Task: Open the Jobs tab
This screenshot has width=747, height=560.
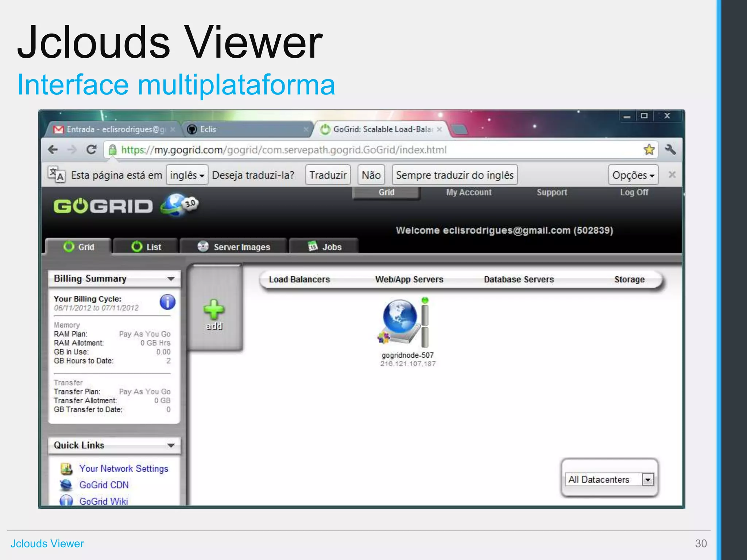Action: [324, 247]
